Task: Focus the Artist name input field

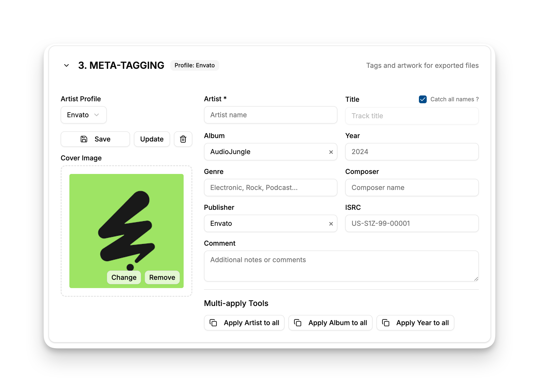Action: [270, 115]
